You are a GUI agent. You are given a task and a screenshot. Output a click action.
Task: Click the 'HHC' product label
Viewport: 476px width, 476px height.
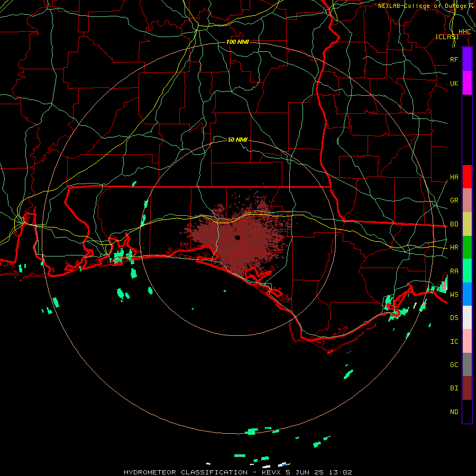(x=464, y=32)
